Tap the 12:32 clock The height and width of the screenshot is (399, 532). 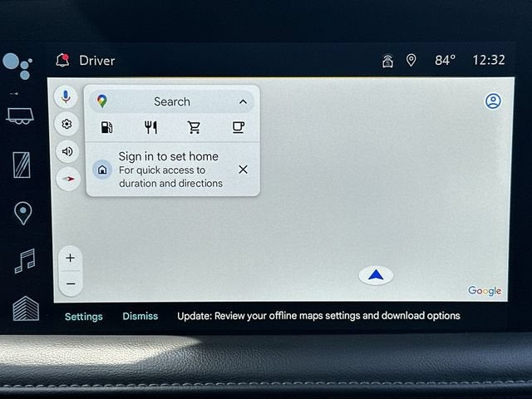pos(489,60)
